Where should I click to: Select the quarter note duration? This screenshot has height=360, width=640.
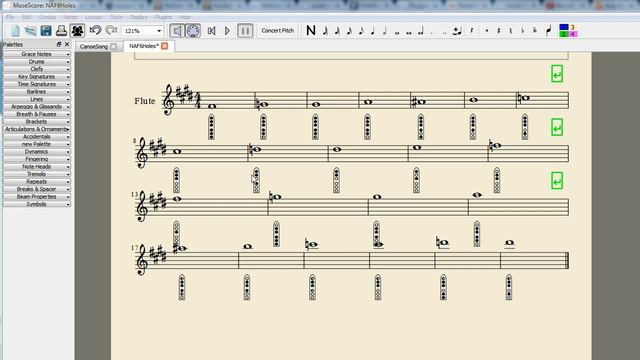click(373, 30)
